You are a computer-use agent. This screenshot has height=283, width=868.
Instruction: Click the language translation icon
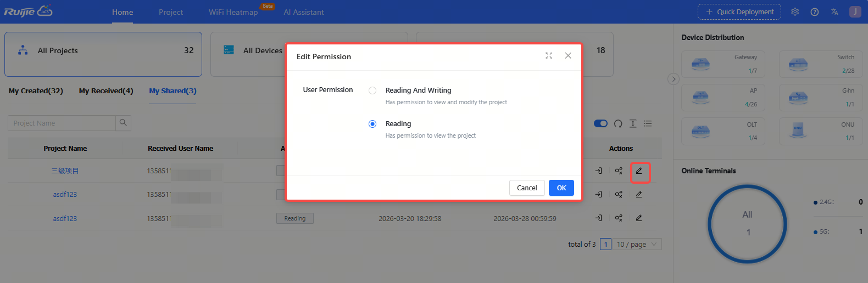tap(834, 12)
